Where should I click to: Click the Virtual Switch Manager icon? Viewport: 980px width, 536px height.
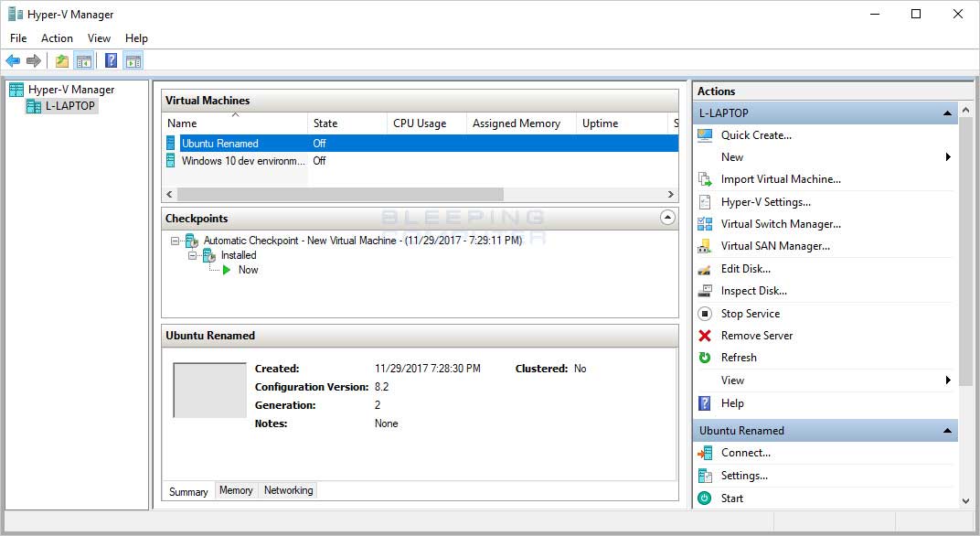coord(705,224)
